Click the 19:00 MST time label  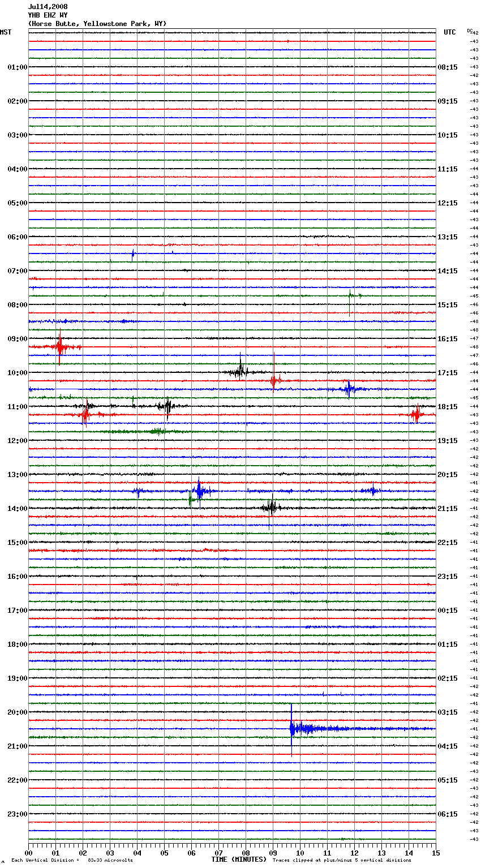click(x=18, y=678)
